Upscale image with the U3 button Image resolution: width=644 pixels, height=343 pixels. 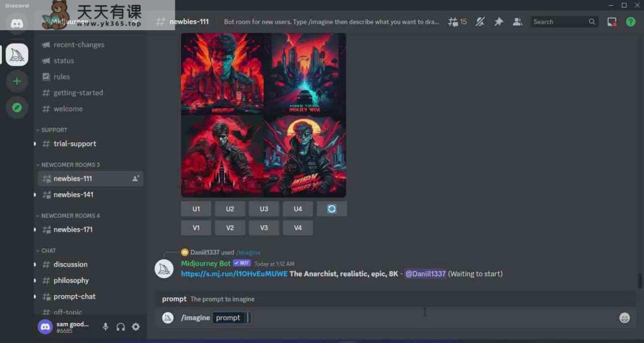(264, 209)
